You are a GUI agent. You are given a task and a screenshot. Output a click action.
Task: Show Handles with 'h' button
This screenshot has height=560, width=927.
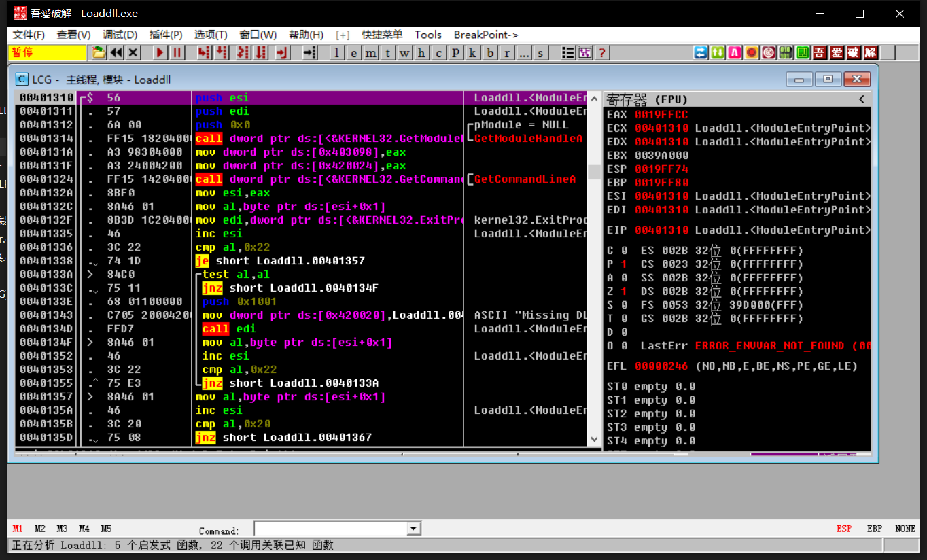click(423, 53)
